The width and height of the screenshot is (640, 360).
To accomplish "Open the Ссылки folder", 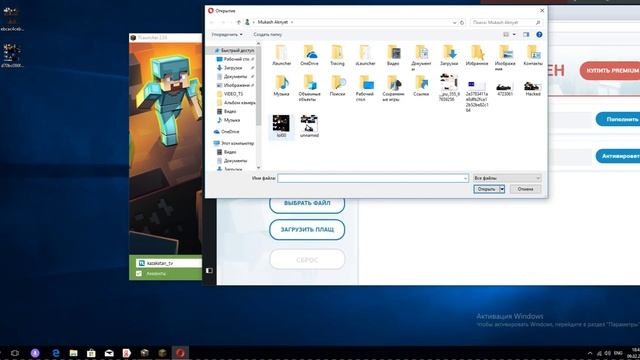I will tap(421, 86).
